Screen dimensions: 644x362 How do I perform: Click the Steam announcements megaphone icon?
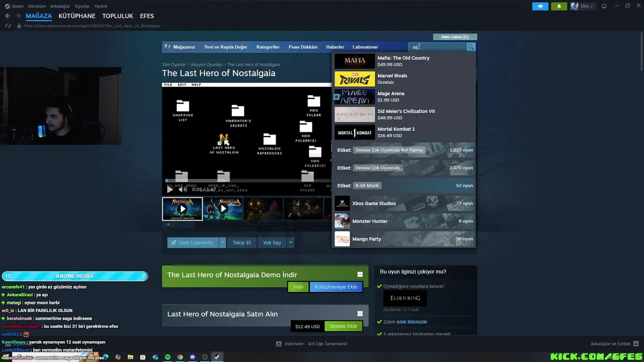[x=540, y=6]
